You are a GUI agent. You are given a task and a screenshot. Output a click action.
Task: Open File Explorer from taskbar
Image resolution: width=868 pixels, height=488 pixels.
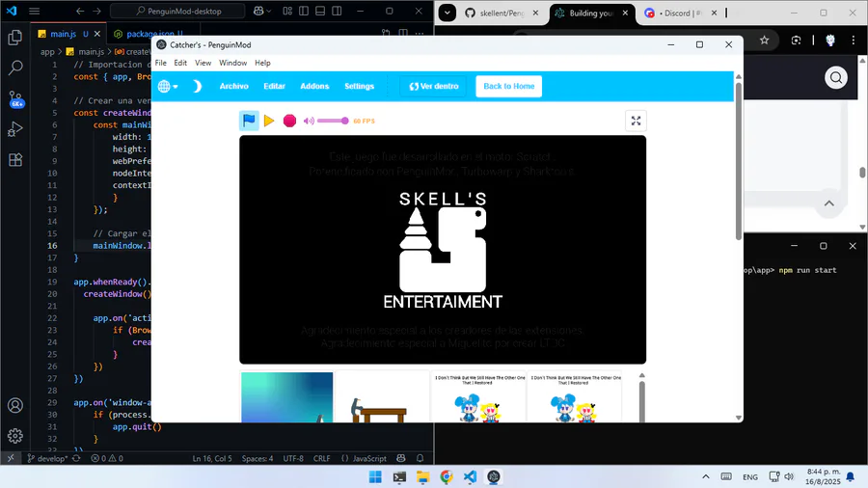423,477
